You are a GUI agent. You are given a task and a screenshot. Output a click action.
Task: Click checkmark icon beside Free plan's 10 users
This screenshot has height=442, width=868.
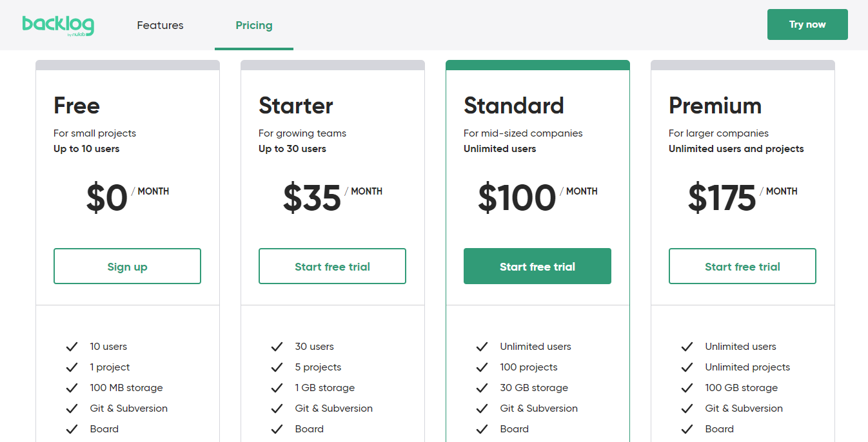[x=72, y=347]
